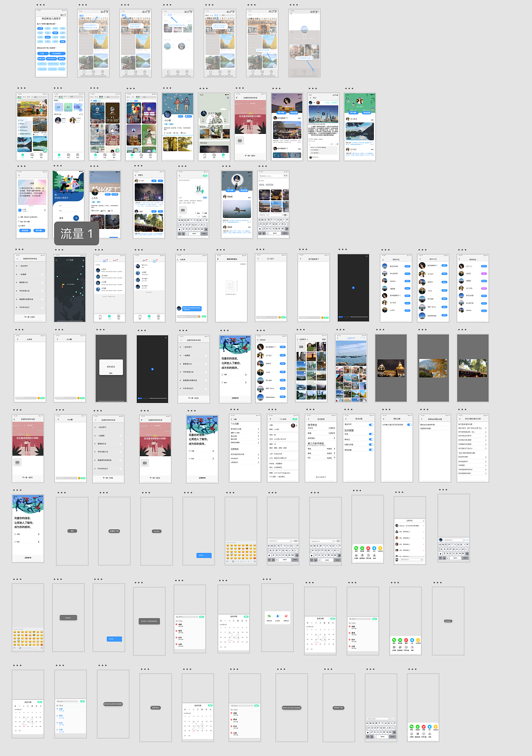This screenshot has width=532, height=756.
Task: Tap back arrow on 设置 settings screen
Action: [x=232, y=419]
